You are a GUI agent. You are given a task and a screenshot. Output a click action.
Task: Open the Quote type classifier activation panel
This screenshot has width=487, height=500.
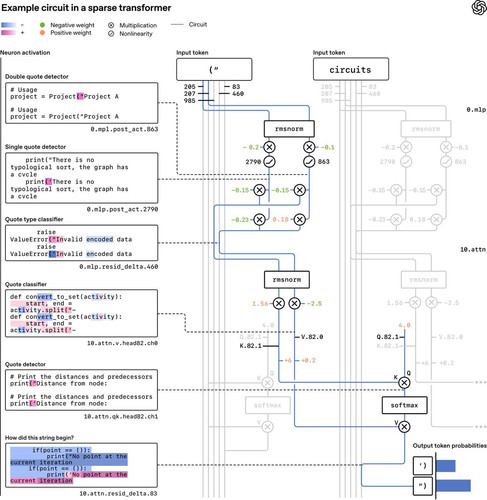pos(82,243)
